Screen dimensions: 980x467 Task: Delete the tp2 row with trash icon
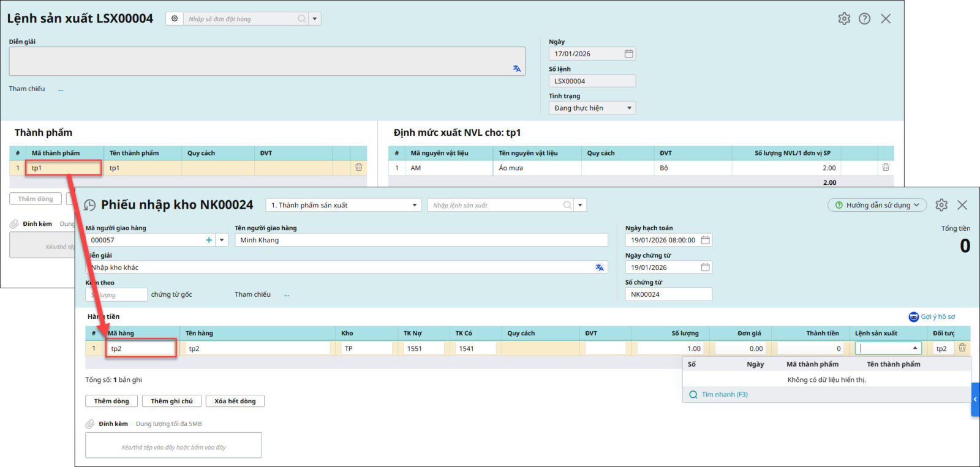coord(962,348)
